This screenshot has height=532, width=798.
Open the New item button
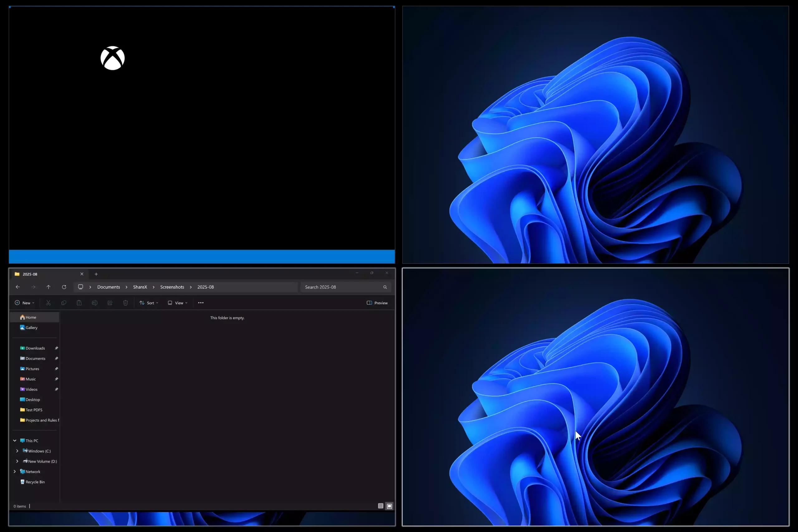(x=24, y=303)
